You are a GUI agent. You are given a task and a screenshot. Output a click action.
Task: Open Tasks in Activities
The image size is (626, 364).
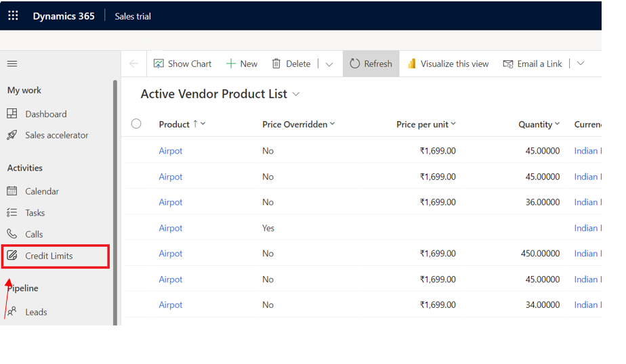35,212
